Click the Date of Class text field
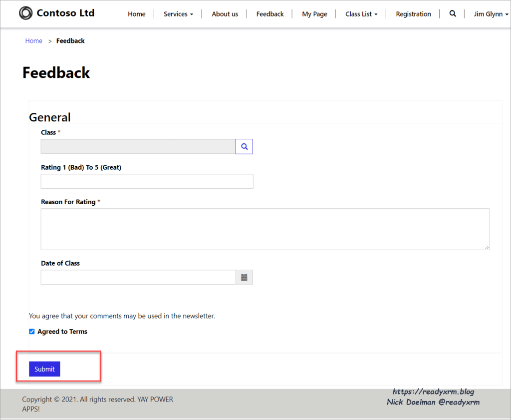The width and height of the screenshot is (511, 420). (x=138, y=277)
